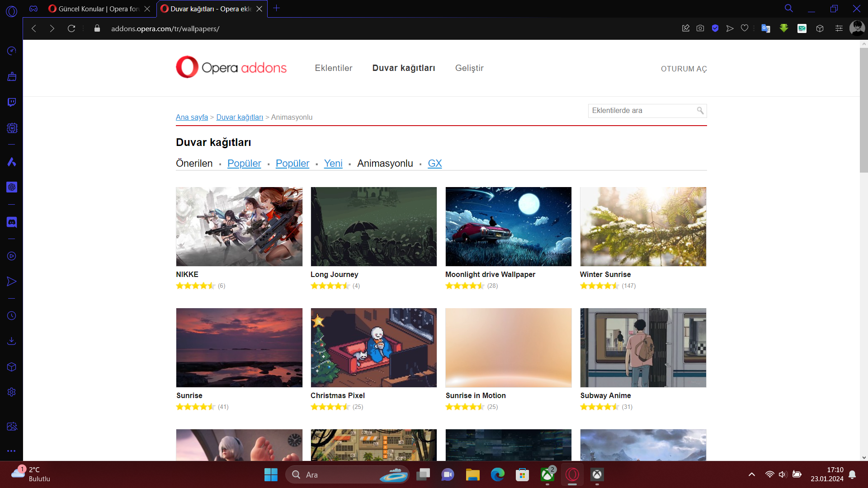
Task: Open the Google Translate extension icon
Action: pos(766,28)
